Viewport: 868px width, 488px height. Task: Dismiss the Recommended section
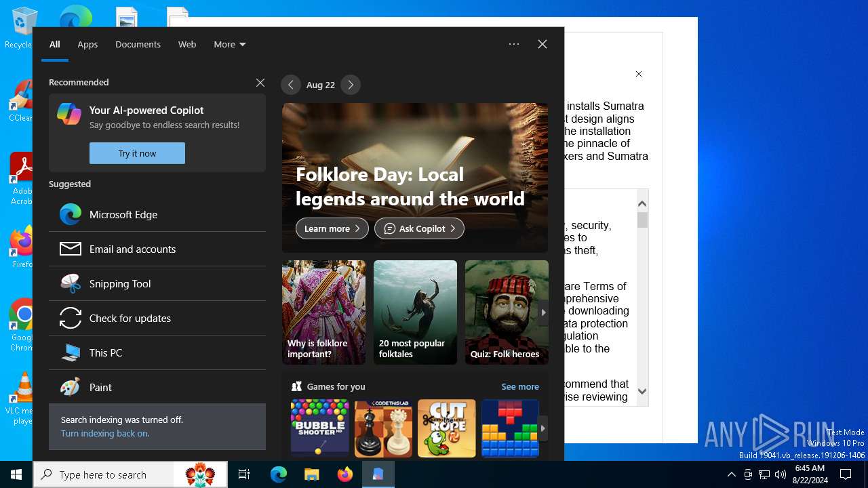tap(260, 83)
